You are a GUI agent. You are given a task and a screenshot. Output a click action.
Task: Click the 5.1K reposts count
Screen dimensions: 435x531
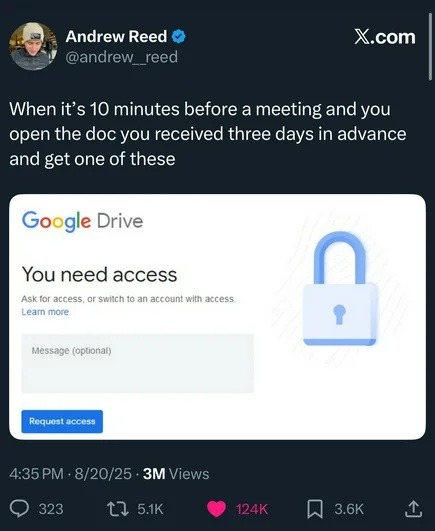(150, 509)
